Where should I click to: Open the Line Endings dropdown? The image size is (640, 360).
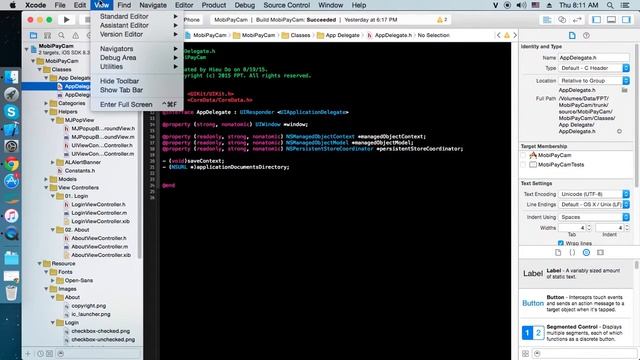point(594,204)
